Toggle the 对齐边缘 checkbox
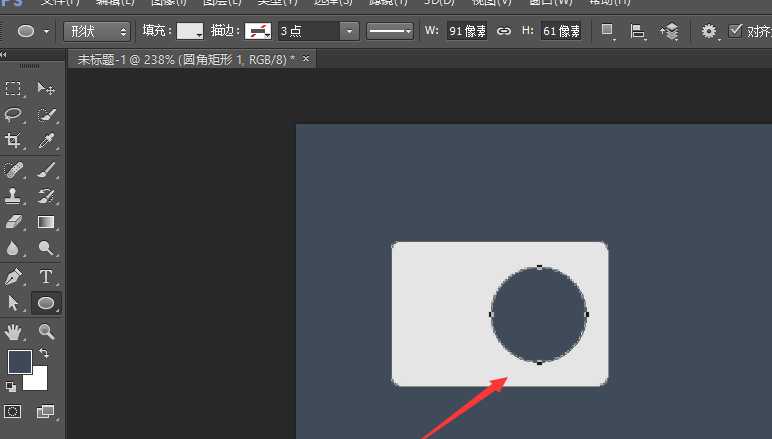The height and width of the screenshot is (439, 772). point(736,31)
